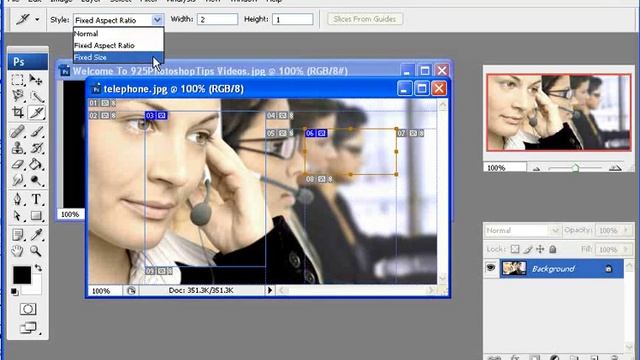Select the Crop tool
This screenshot has height=360, width=640.
click(x=18, y=112)
